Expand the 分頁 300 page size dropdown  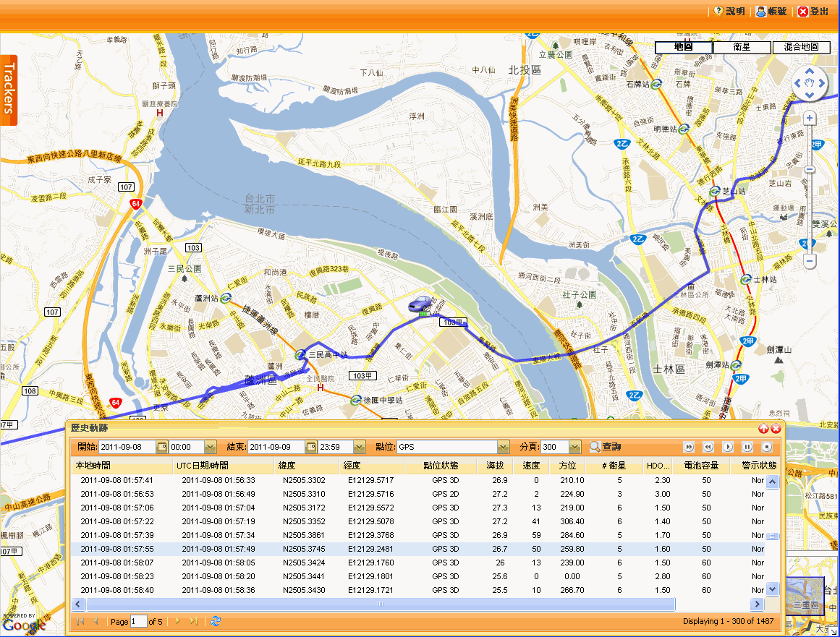click(574, 447)
